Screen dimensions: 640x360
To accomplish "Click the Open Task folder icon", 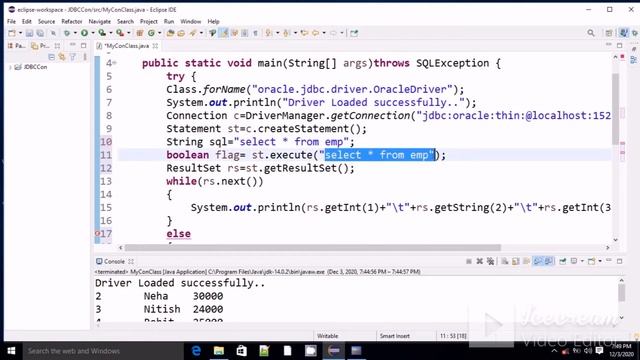I will 181,33.
